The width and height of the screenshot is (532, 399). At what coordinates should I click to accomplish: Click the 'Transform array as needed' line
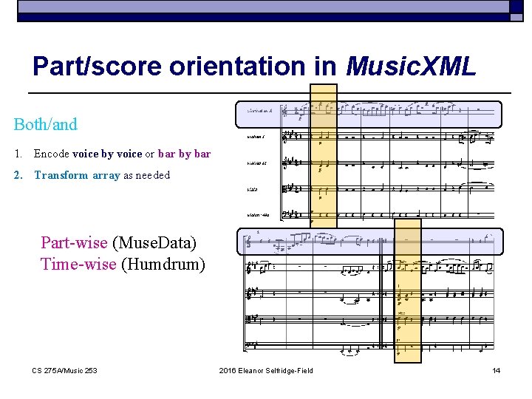[102, 175]
